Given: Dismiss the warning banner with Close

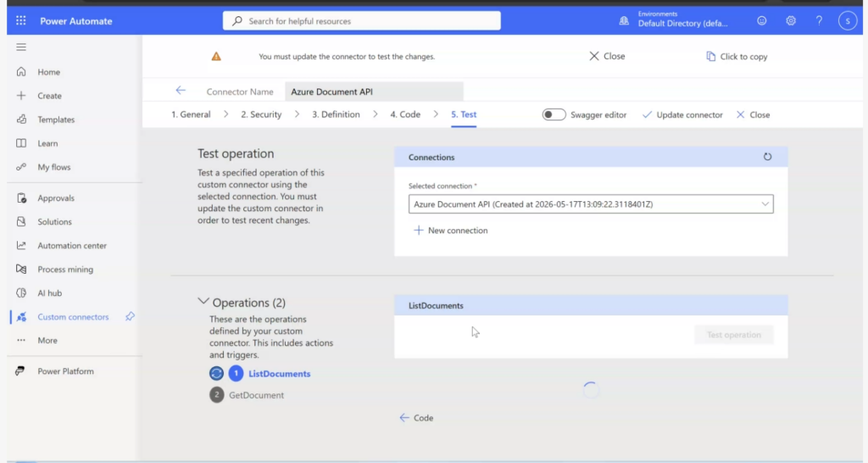Looking at the screenshot, I should 607,56.
